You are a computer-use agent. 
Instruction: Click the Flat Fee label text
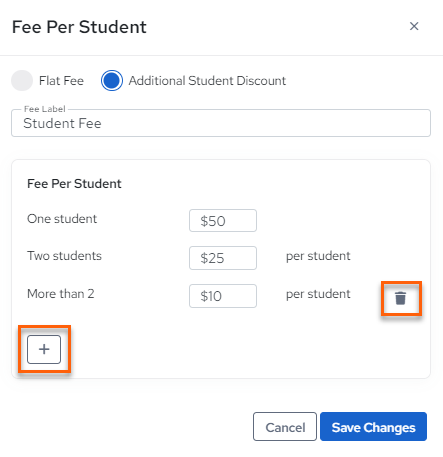pyautogui.click(x=61, y=81)
